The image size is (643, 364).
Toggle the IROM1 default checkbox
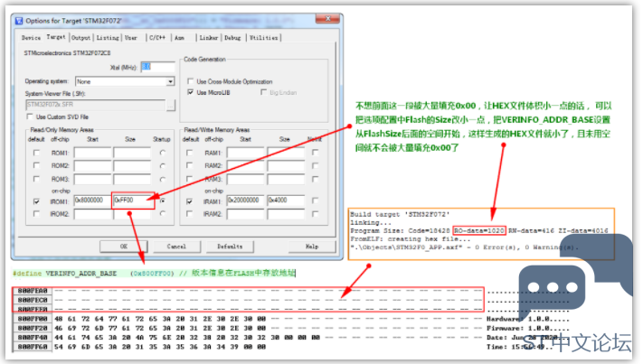click(x=36, y=201)
